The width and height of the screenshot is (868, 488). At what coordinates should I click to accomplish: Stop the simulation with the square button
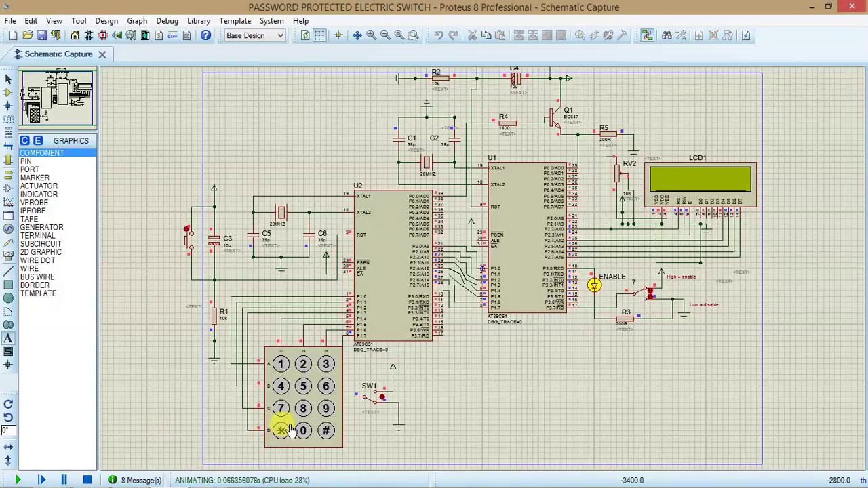[x=87, y=480]
